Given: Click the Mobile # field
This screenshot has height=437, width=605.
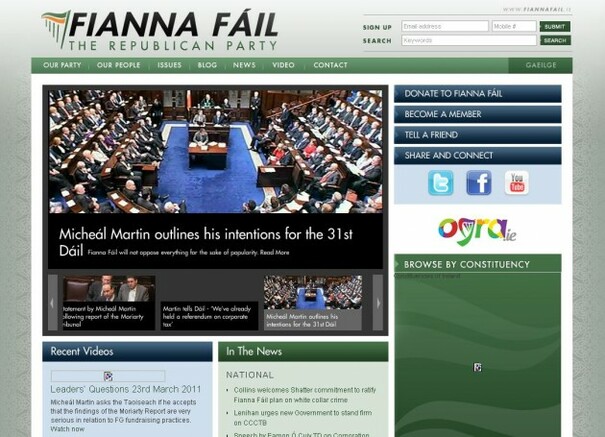Looking at the screenshot, I should (514, 26).
